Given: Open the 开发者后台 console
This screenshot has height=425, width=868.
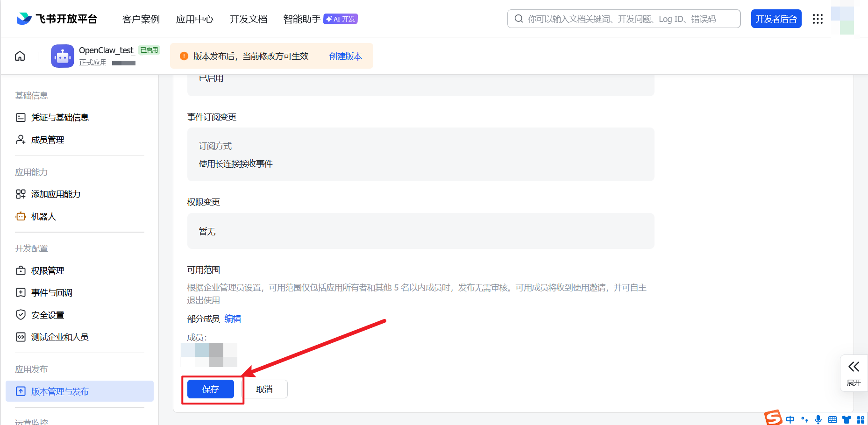Looking at the screenshot, I should point(776,19).
